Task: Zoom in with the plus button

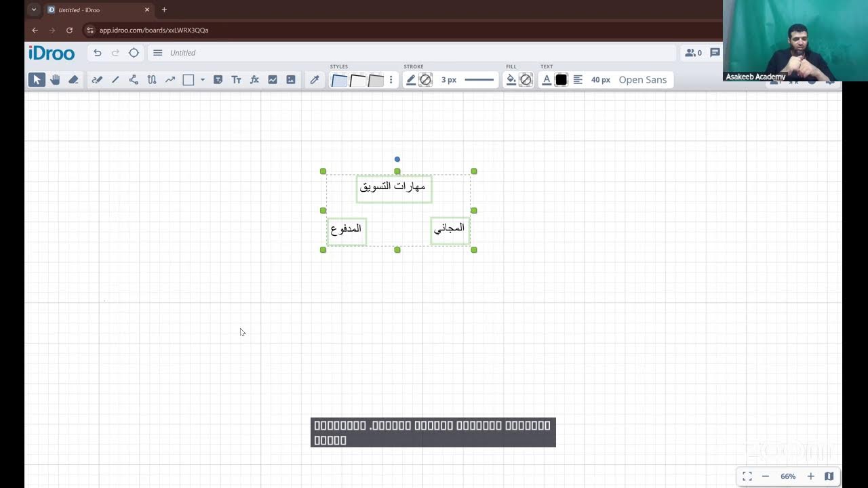Action: pyautogui.click(x=810, y=476)
